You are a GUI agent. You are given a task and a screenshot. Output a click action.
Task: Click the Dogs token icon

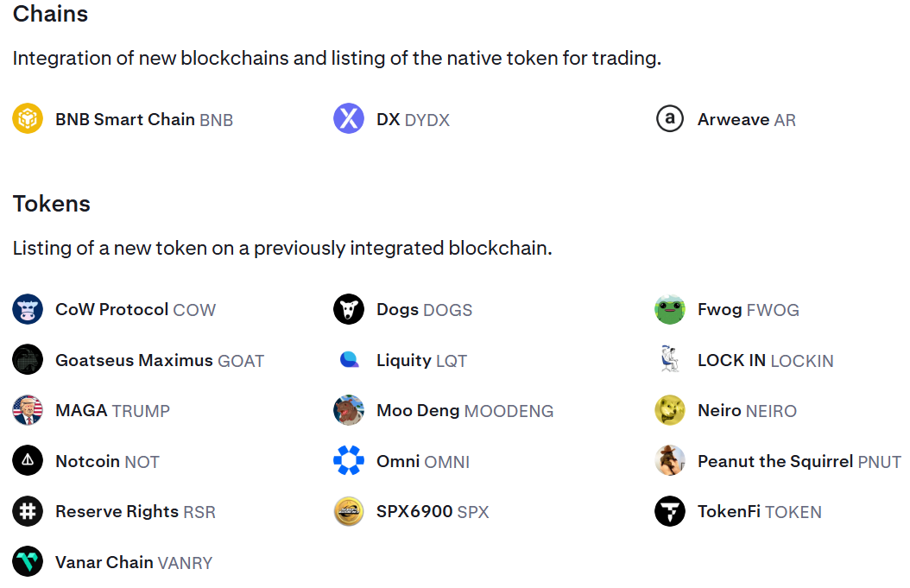tap(349, 309)
